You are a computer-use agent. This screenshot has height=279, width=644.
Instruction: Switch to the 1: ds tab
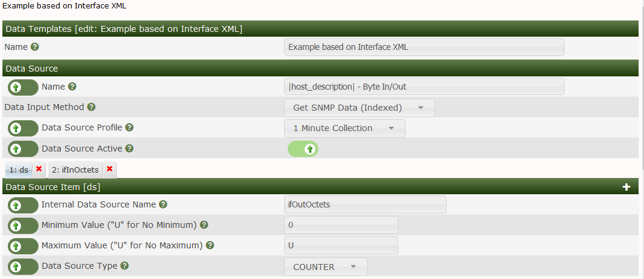19,170
